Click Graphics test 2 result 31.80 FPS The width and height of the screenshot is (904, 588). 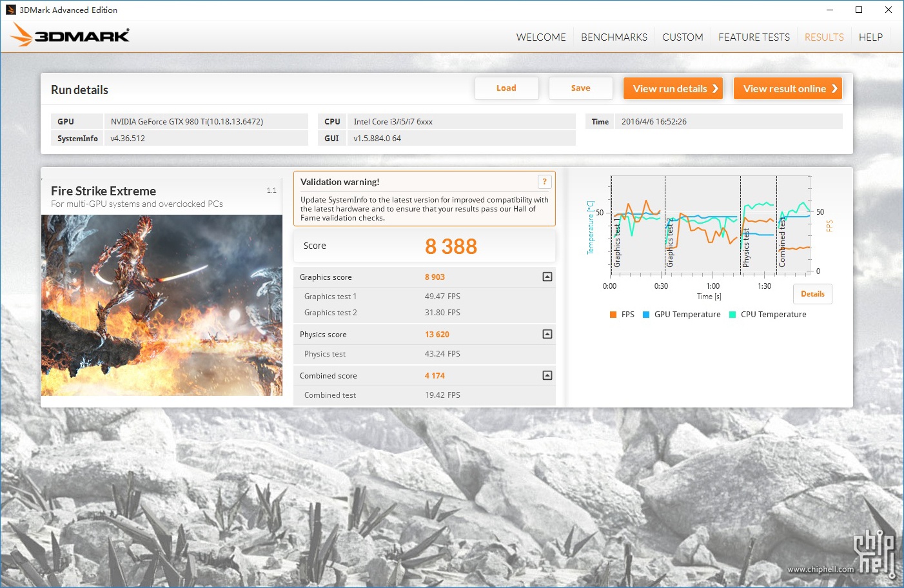pyautogui.click(x=442, y=313)
